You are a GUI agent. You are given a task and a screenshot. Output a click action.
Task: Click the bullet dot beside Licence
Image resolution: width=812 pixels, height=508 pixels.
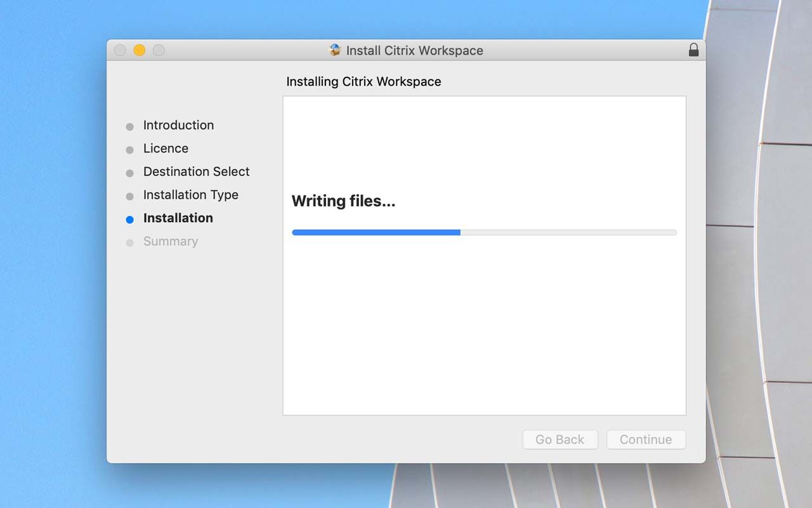(x=130, y=150)
